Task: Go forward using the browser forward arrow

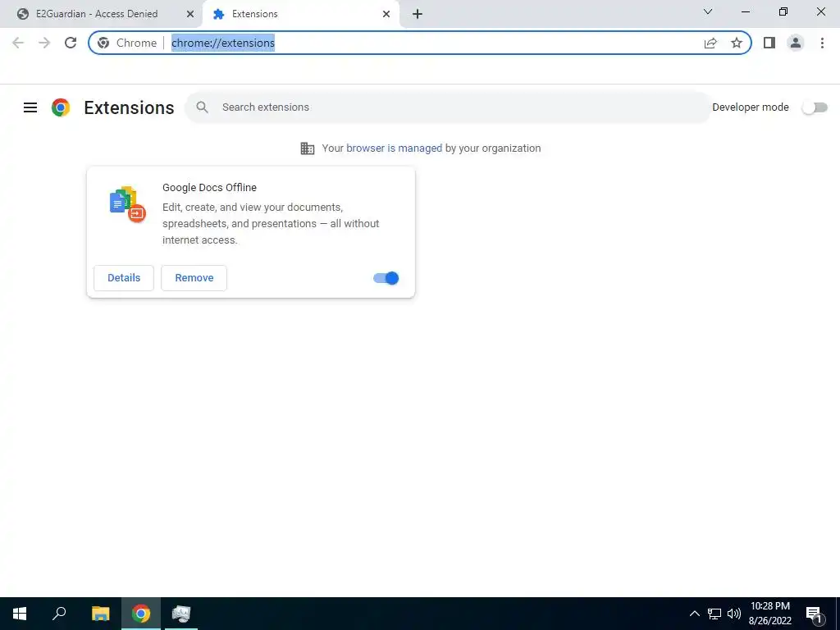Action: coord(44,43)
